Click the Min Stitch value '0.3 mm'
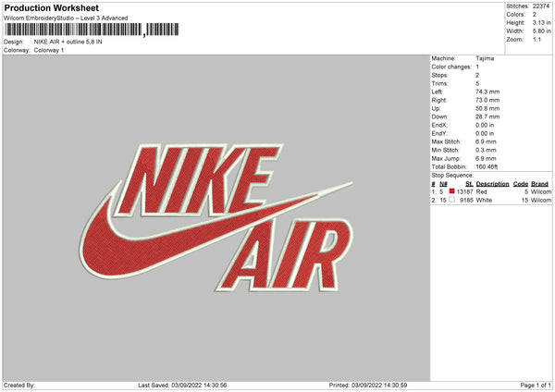Viewport: 555px width, 392px height. click(486, 150)
